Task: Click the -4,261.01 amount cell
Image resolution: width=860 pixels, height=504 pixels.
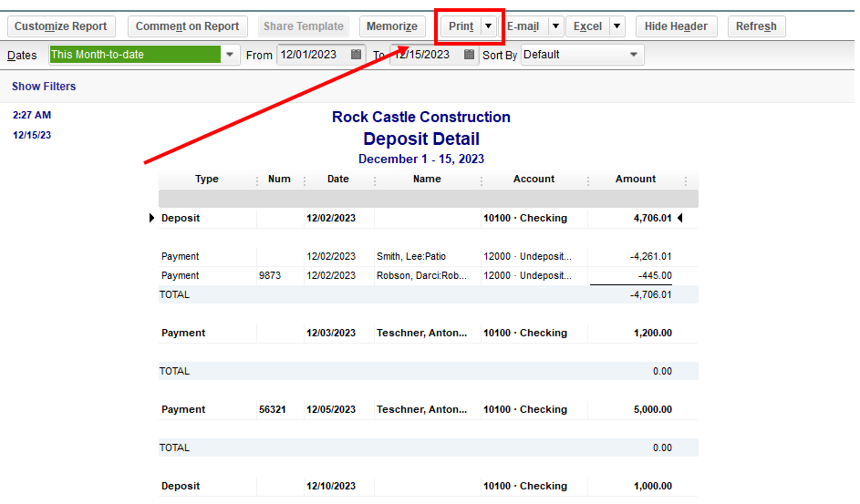Action: [651, 256]
